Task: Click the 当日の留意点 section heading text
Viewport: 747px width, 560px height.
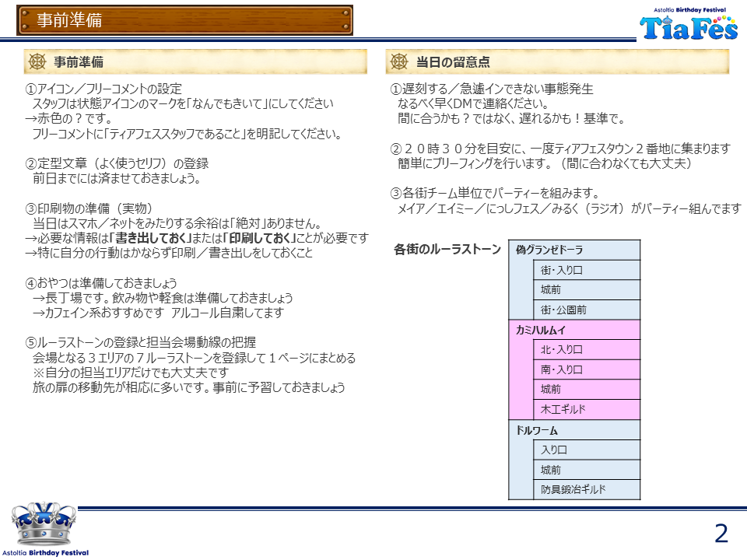Action: pos(453,62)
